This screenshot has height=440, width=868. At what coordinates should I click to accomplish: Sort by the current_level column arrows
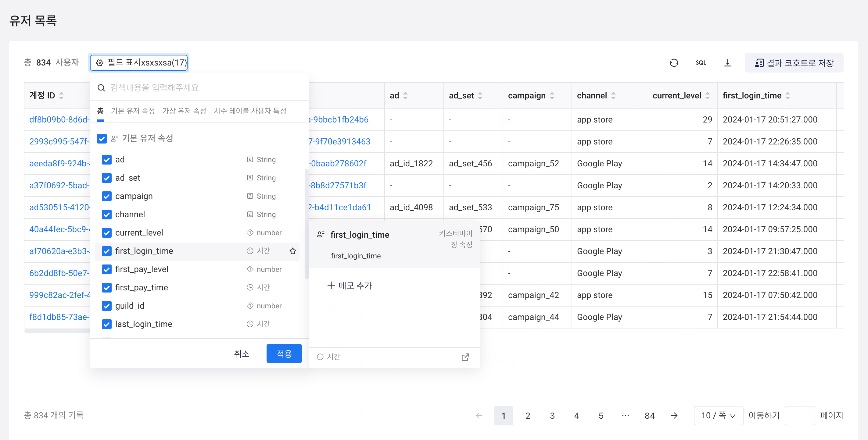point(708,96)
